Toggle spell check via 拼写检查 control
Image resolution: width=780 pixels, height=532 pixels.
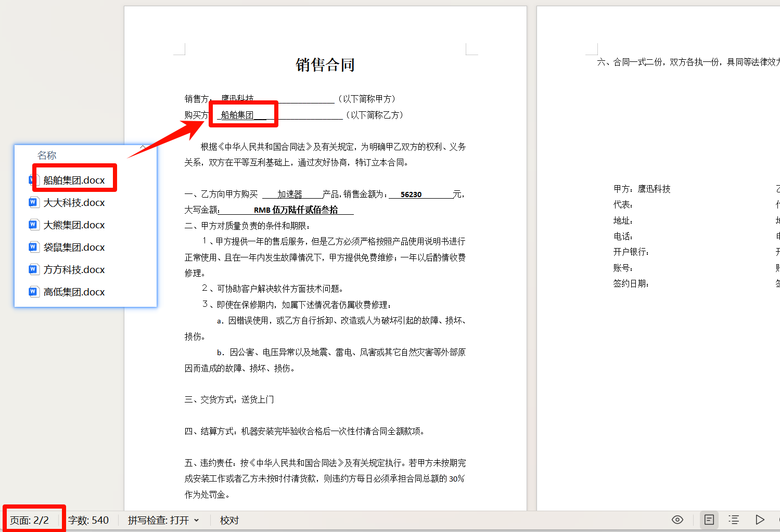click(x=159, y=520)
